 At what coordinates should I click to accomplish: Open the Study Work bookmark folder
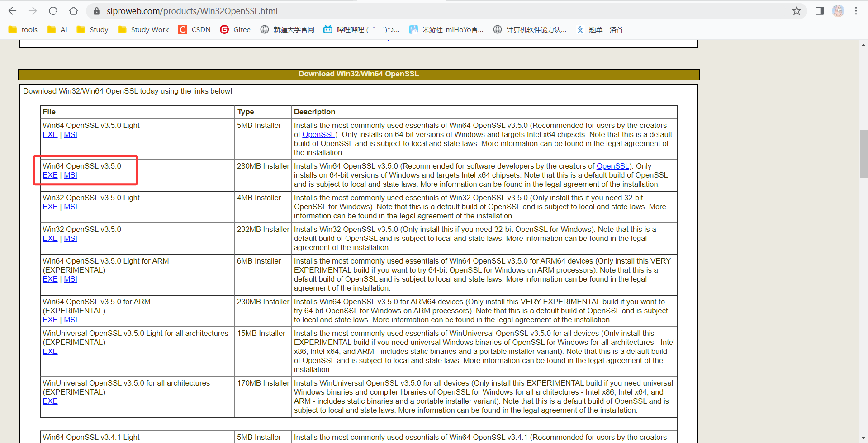[x=143, y=29]
